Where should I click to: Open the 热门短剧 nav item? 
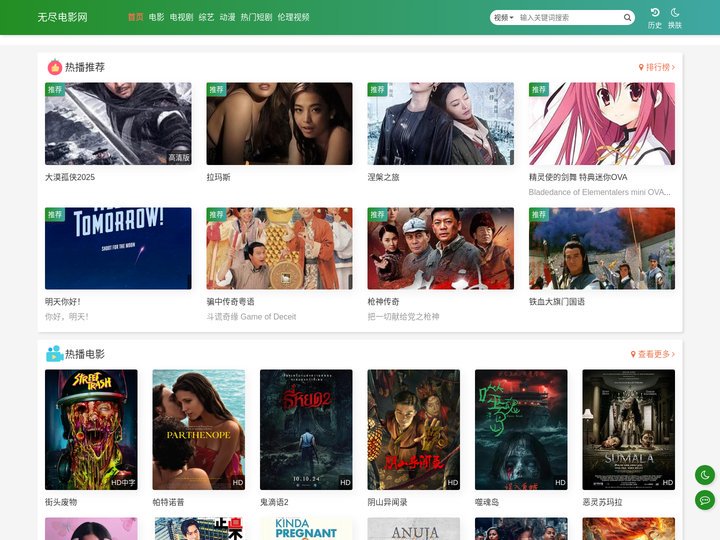coord(256,17)
